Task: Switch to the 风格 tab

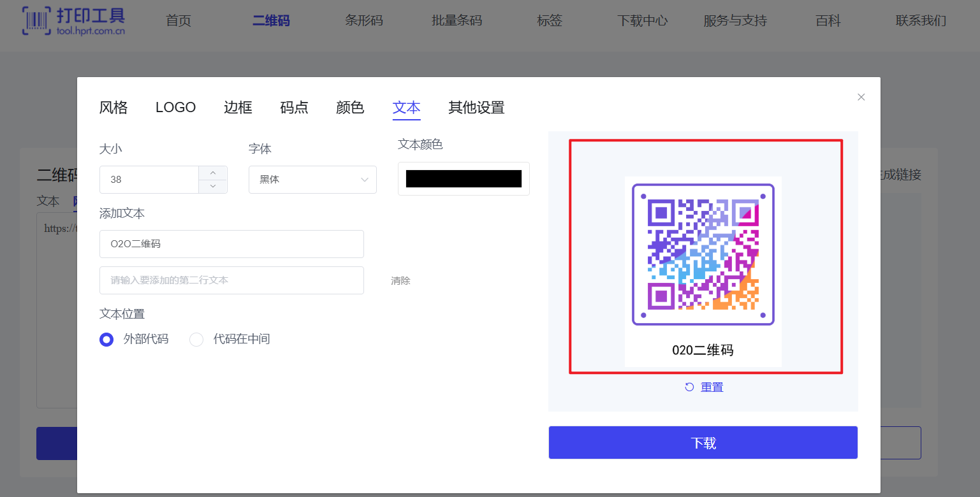Action: [113, 108]
